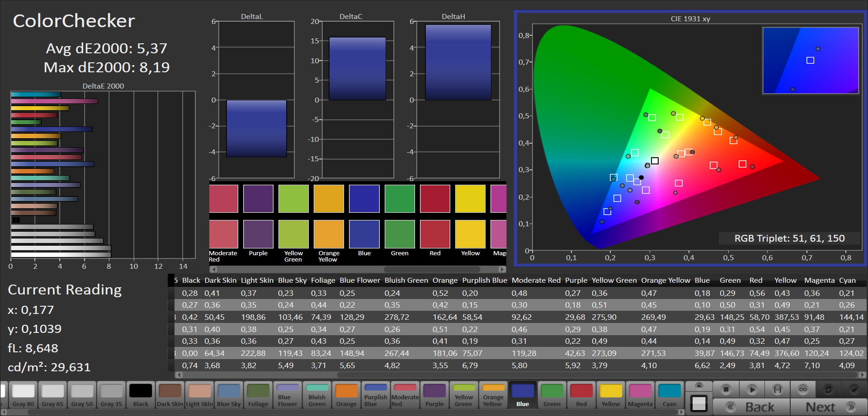Select the Magenta patch in the bottom strip
868x416 pixels.
pyautogui.click(x=640, y=395)
